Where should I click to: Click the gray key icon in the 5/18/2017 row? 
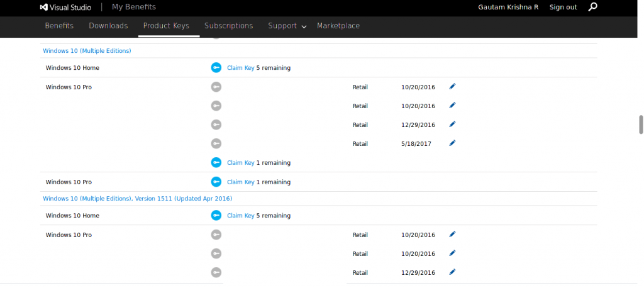(x=216, y=143)
